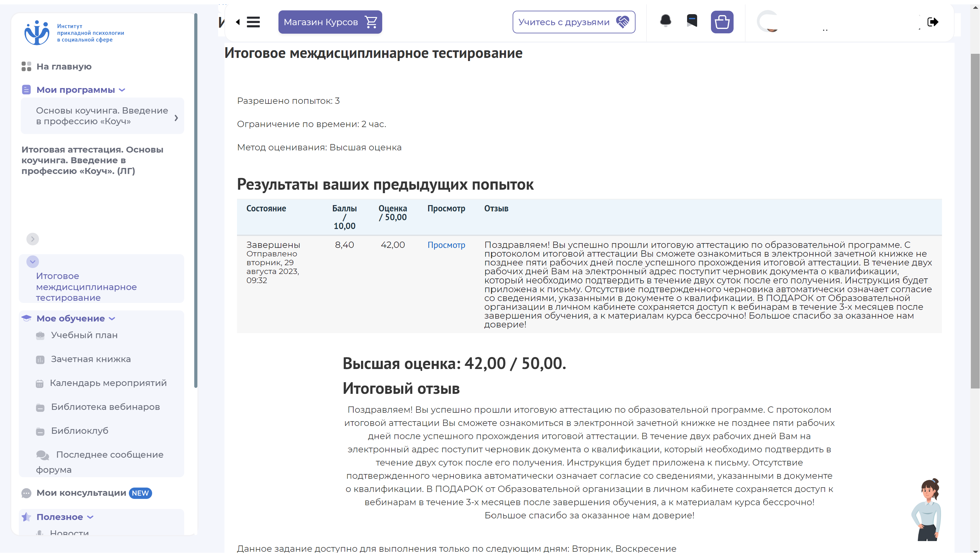Image resolution: width=980 pixels, height=553 pixels.
Task: Go to На главную
Action: 64,67
